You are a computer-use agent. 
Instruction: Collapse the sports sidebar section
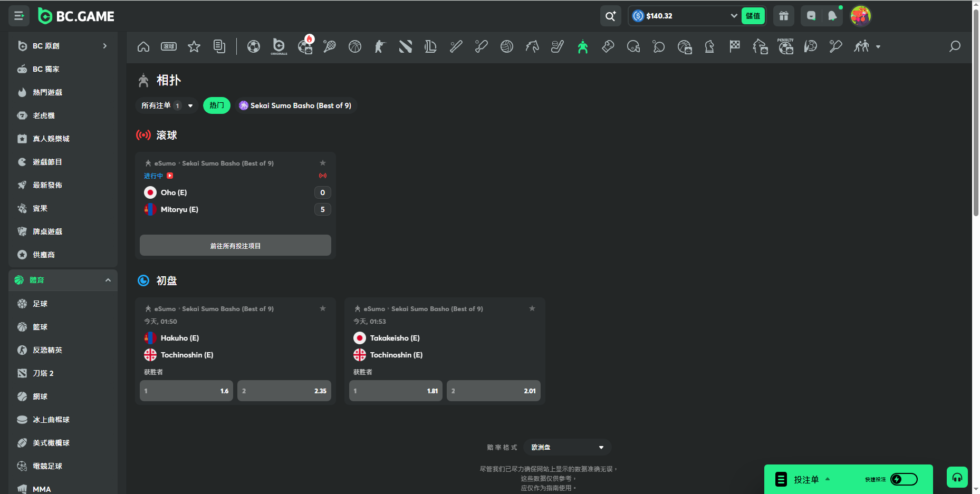tap(108, 280)
